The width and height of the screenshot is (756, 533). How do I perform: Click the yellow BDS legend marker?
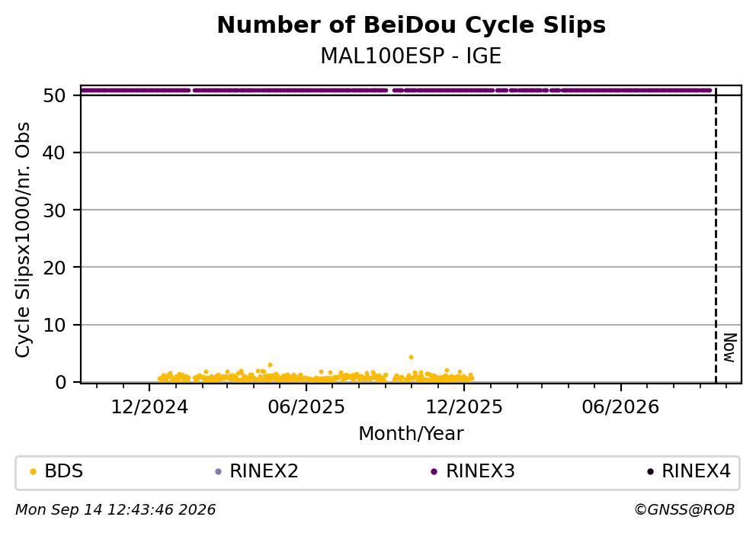(33, 472)
